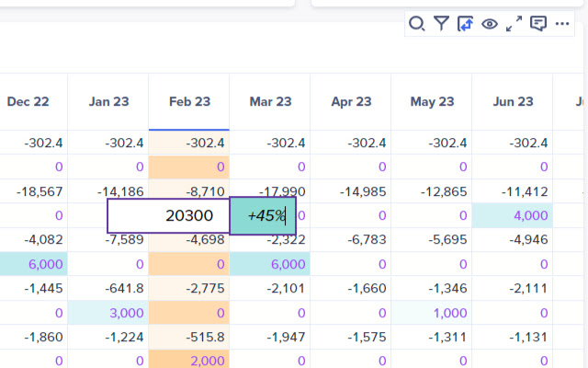Click the blue swap arrows icon
This screenshot has height=368, width=588.
point(466,24)
